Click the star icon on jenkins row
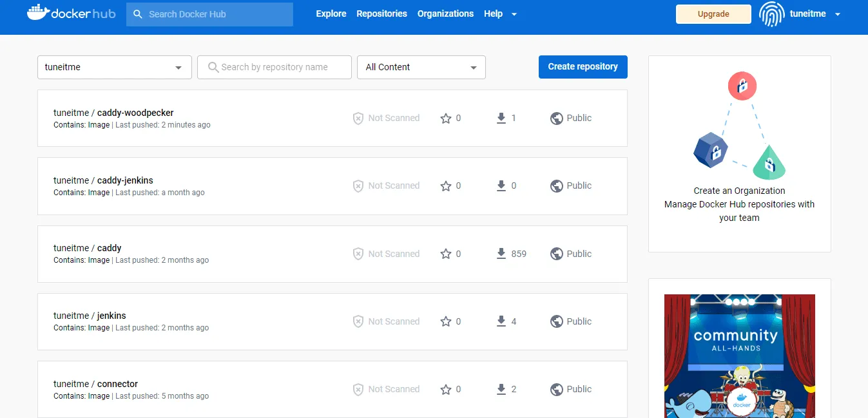The width and height of the screenshot is (868, 418). tap(445, 321)
